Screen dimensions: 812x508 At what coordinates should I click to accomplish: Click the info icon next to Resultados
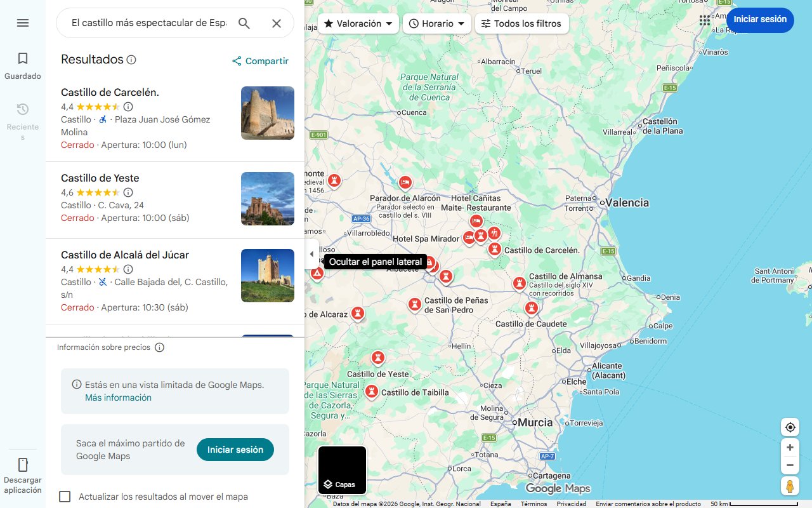132,60
